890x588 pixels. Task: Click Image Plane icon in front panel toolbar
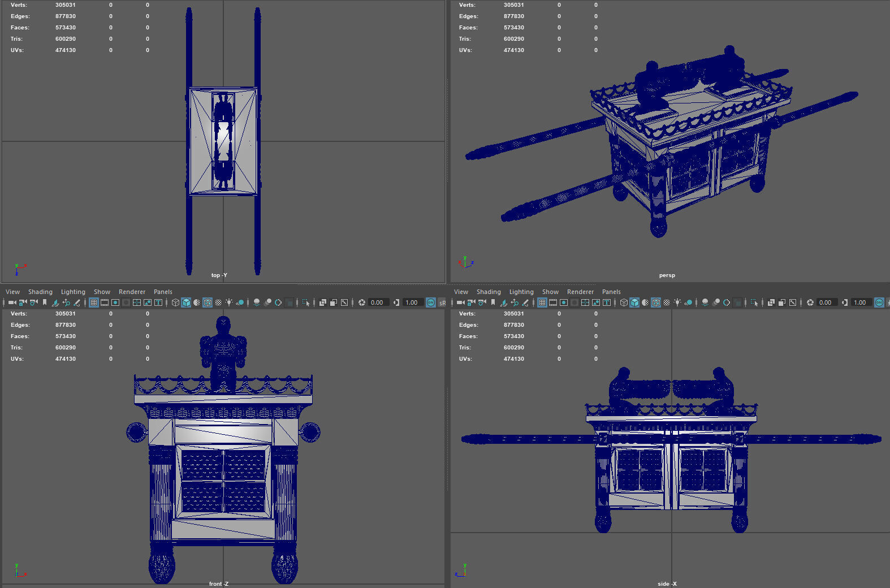(x=55, y=302)
